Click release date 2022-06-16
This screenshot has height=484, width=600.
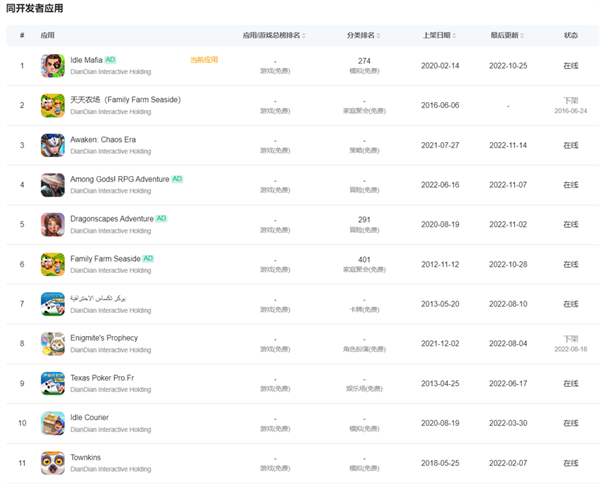pos(440,185)
